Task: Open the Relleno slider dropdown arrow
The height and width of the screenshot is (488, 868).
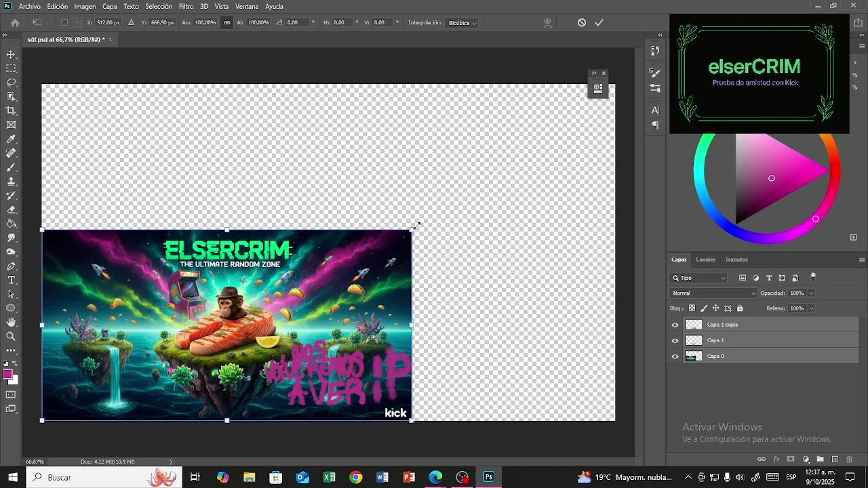Action: (x=811, y=308)
